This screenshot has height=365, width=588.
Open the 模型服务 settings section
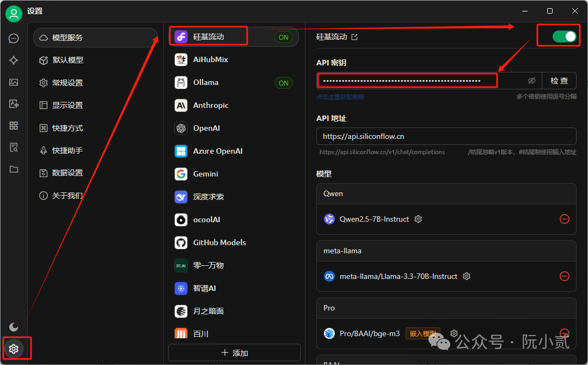95,38
